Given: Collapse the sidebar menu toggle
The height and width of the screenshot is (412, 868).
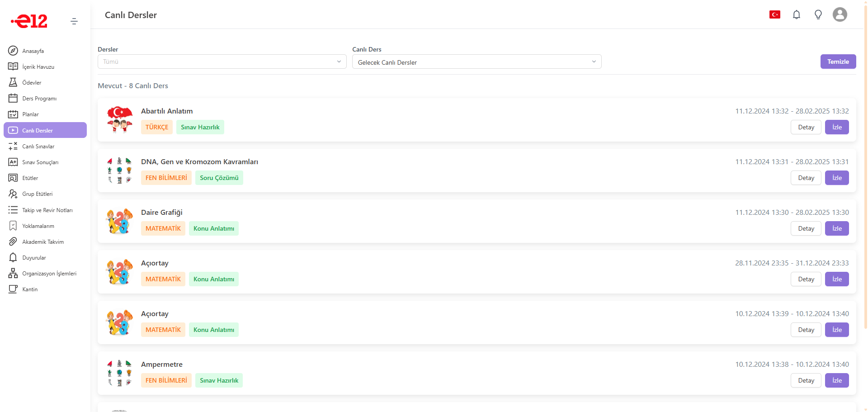Looking at the screenshot, I should pos(74,21).
